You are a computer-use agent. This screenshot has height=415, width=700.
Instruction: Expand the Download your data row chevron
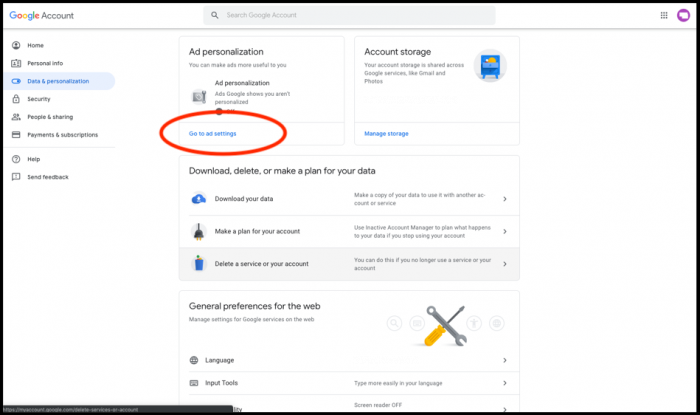coord(505,199)
